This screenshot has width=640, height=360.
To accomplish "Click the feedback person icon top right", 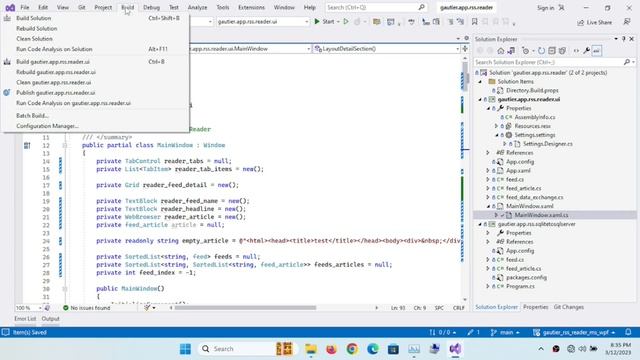I will 627,22.
